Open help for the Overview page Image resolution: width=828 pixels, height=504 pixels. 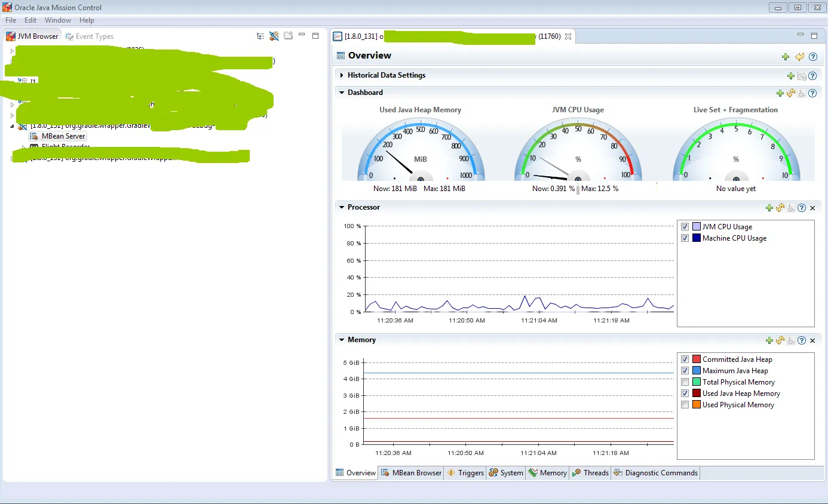pos(813,57)
